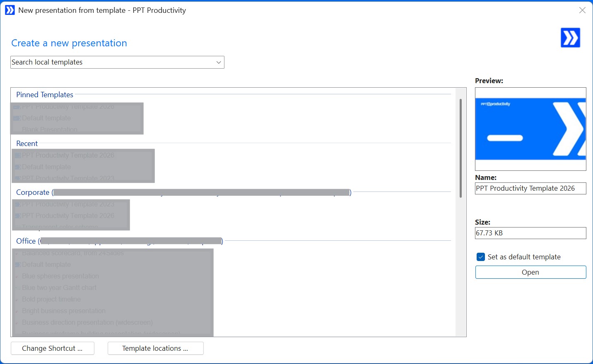Select PPT Productivity Template 2026 under Recent

68,155
